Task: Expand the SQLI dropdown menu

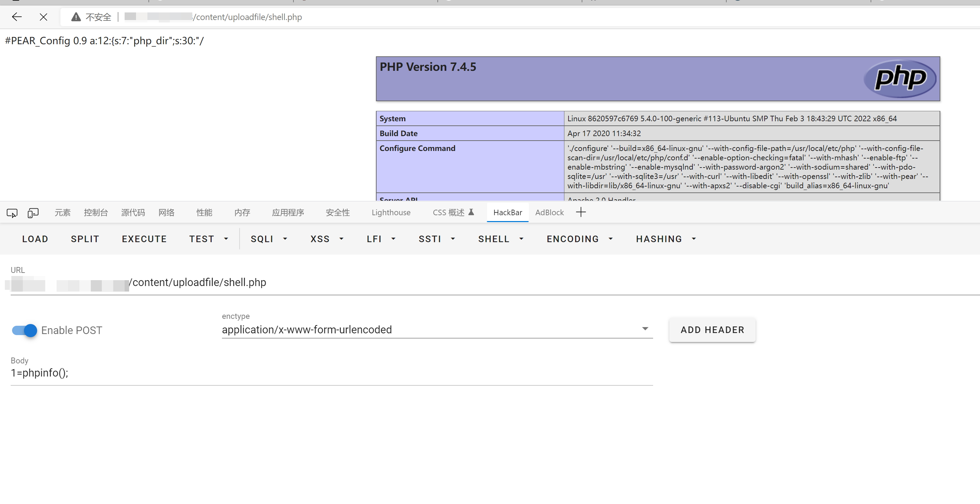Action: click(269, 239)
